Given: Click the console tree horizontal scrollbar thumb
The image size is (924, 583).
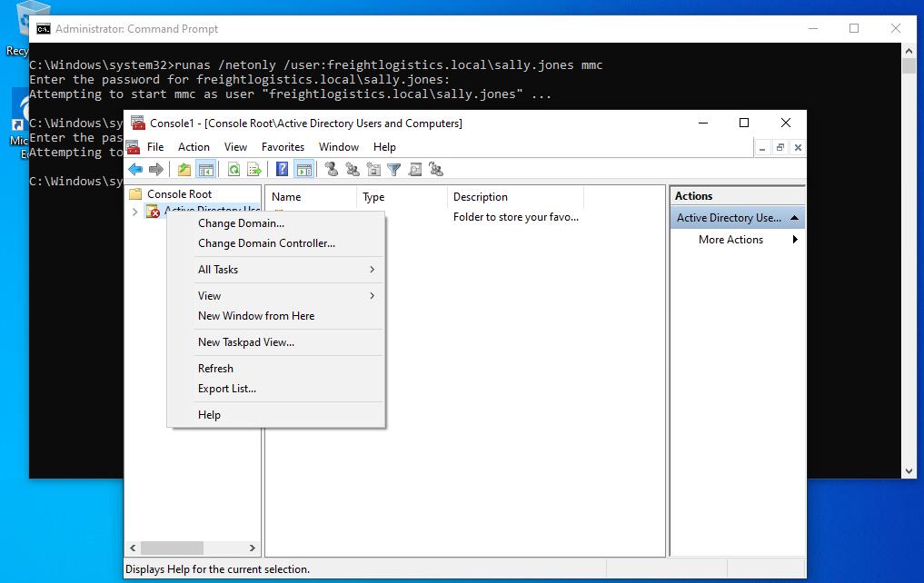Looking at the screenshot, I should pos(174,548).
